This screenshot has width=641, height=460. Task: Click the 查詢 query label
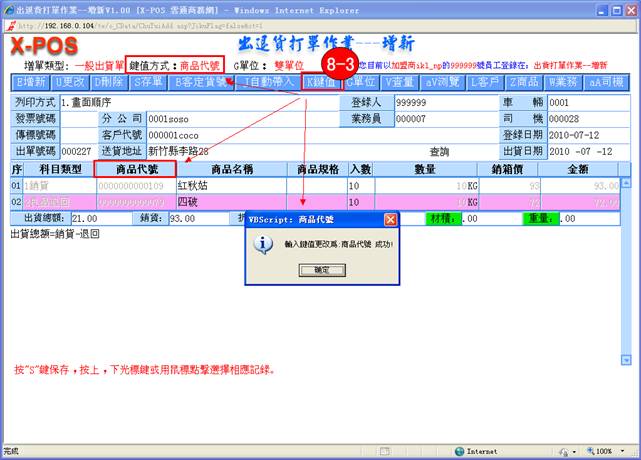(x=440, y=151)
